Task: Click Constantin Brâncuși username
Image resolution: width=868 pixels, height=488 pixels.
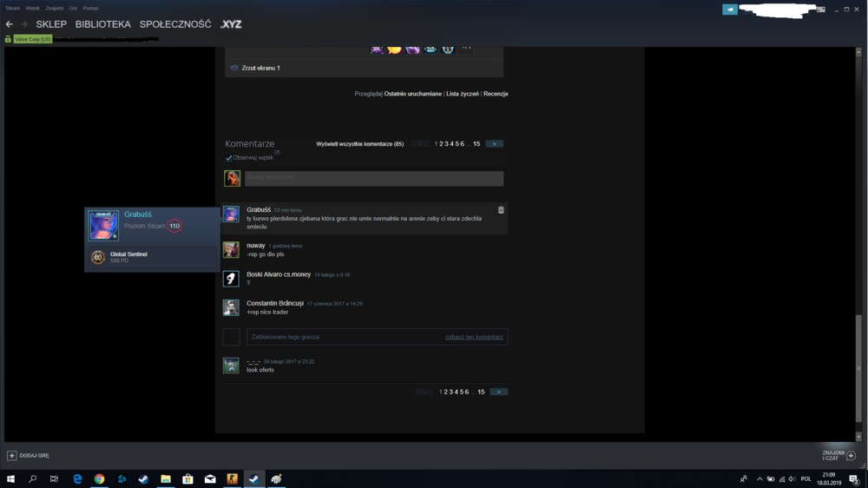Action: [x=275, y=304]
